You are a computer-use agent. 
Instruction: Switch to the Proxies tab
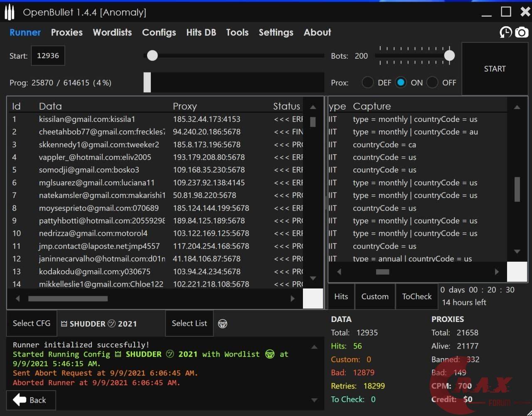(67, 32)
